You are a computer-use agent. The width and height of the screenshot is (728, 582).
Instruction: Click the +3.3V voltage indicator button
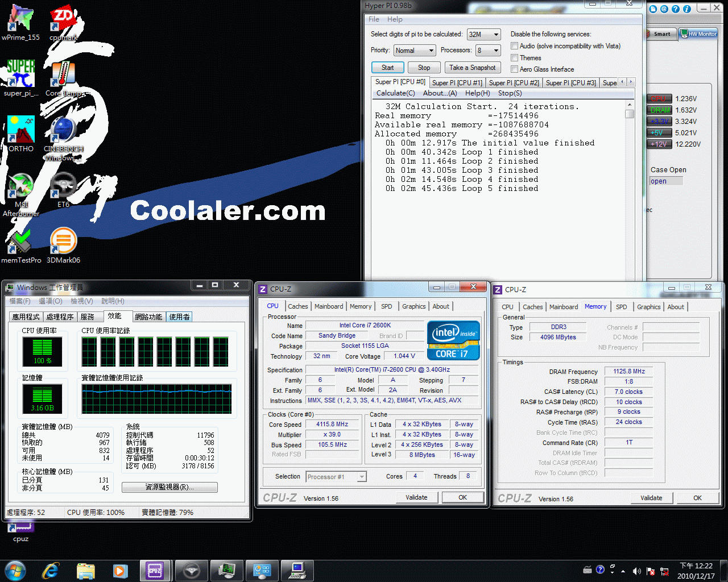[x=659, y=121]
